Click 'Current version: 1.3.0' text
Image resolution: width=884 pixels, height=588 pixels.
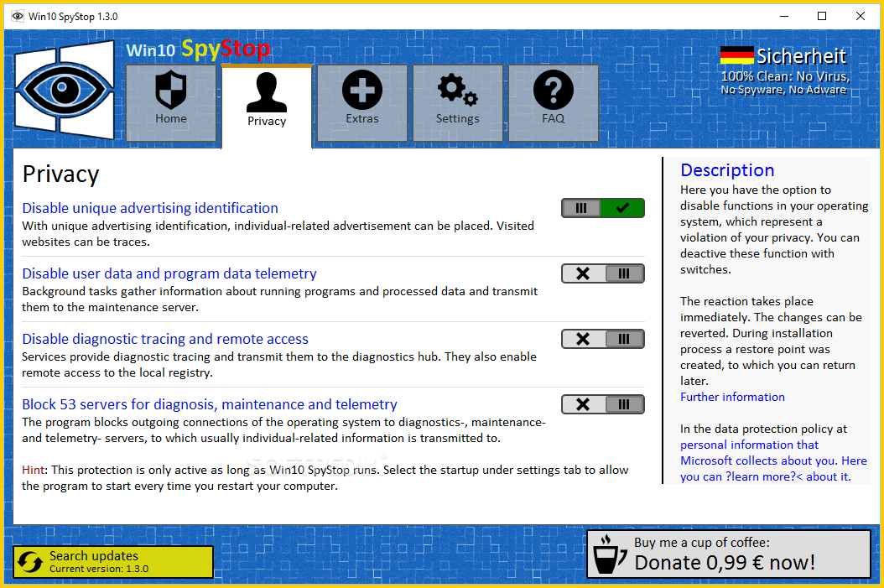point(99,569)
